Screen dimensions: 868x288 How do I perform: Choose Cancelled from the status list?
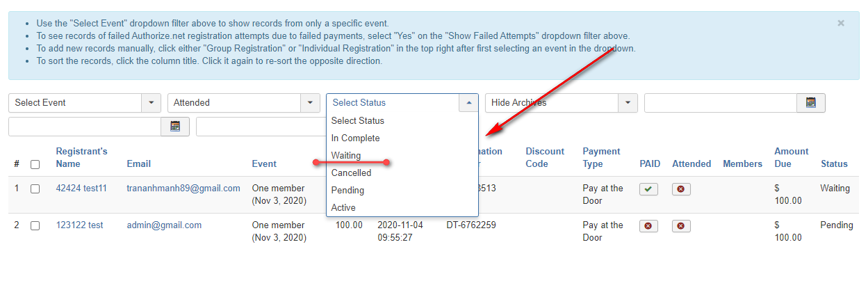pos(351,173)
